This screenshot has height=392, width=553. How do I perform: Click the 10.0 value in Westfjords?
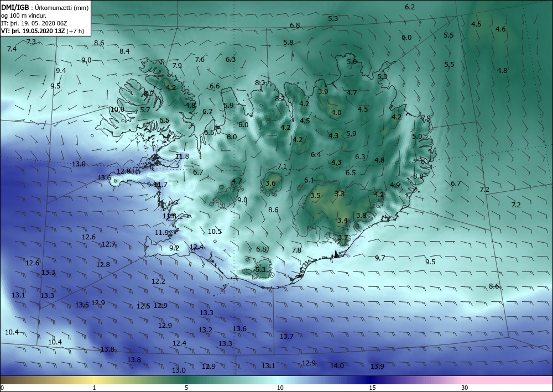(x=117, y=109)
